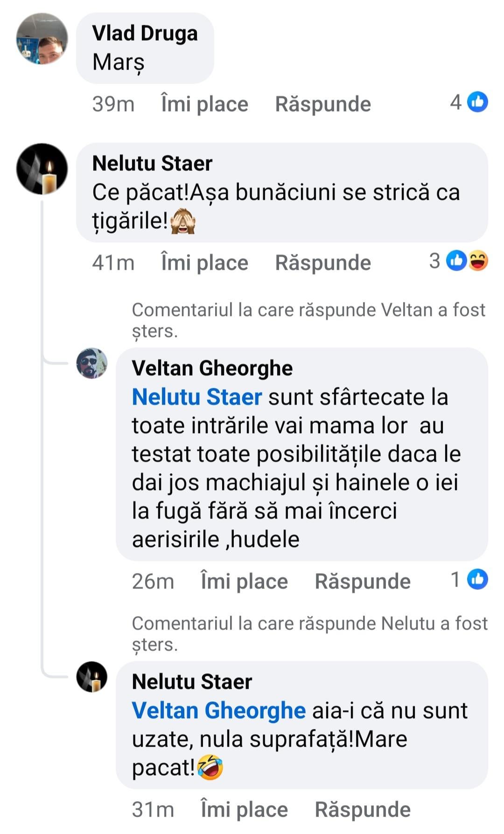
Task: Like Veltan Gheorghe's reply
Action: (244, 582)
